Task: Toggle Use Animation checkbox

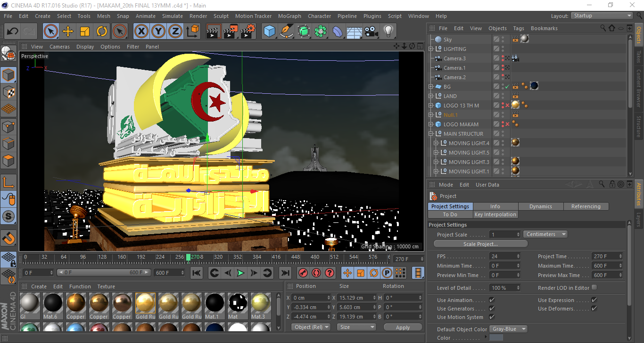Action: 492,300
